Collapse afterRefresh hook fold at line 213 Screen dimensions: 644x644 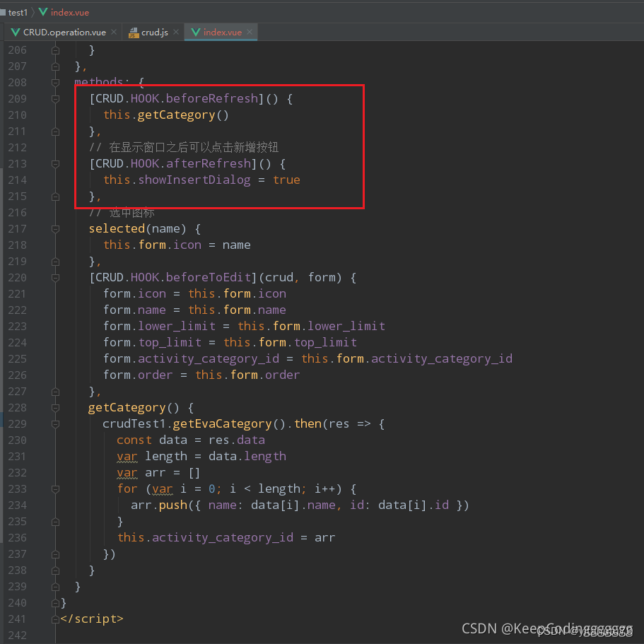(x=55, y=164)
